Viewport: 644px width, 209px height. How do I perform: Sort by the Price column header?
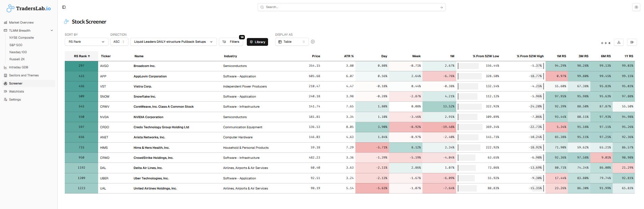click(316, 56)
